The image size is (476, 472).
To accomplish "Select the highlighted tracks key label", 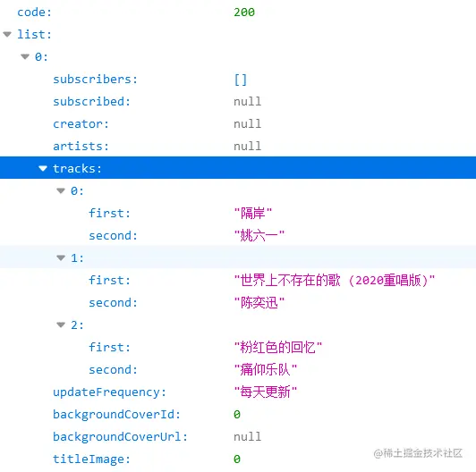I will click(x=77, y=168).
